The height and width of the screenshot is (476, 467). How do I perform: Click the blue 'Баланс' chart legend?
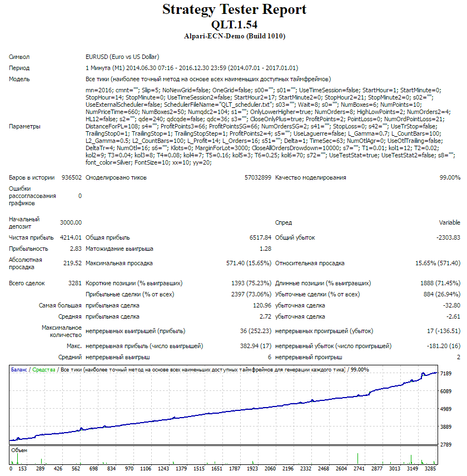click(19, 370)
